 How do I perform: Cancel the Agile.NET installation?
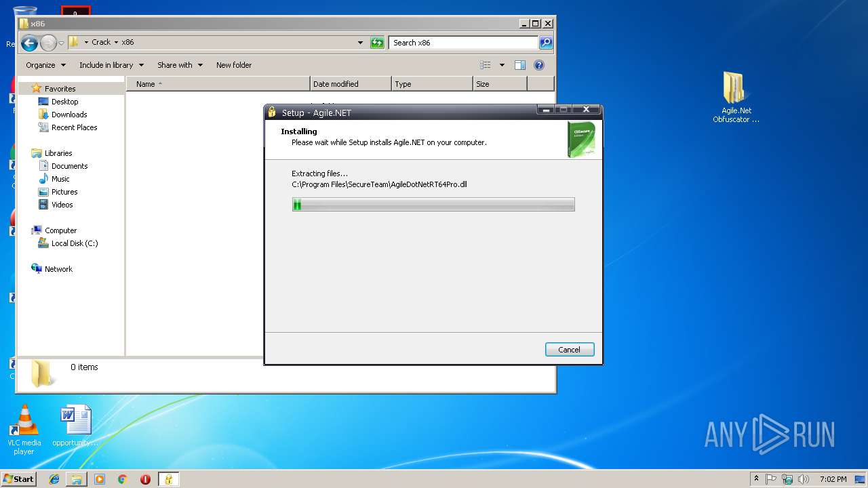(x=570, y=350)
